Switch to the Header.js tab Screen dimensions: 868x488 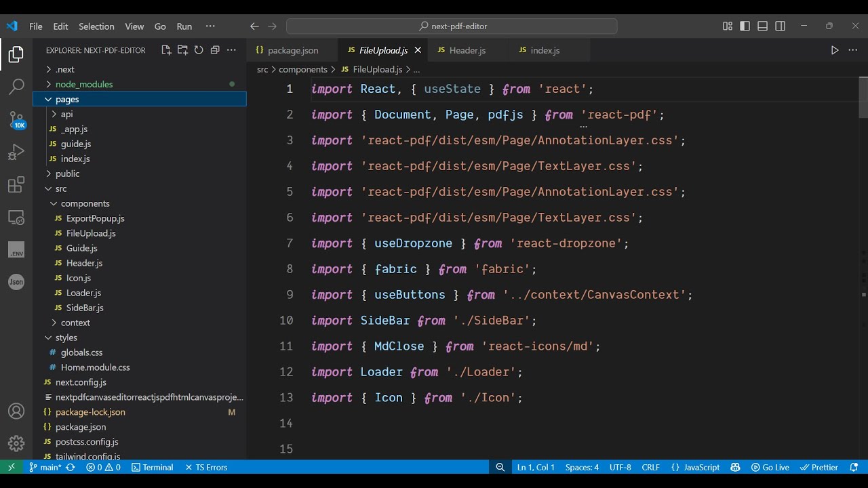point(467,50)
